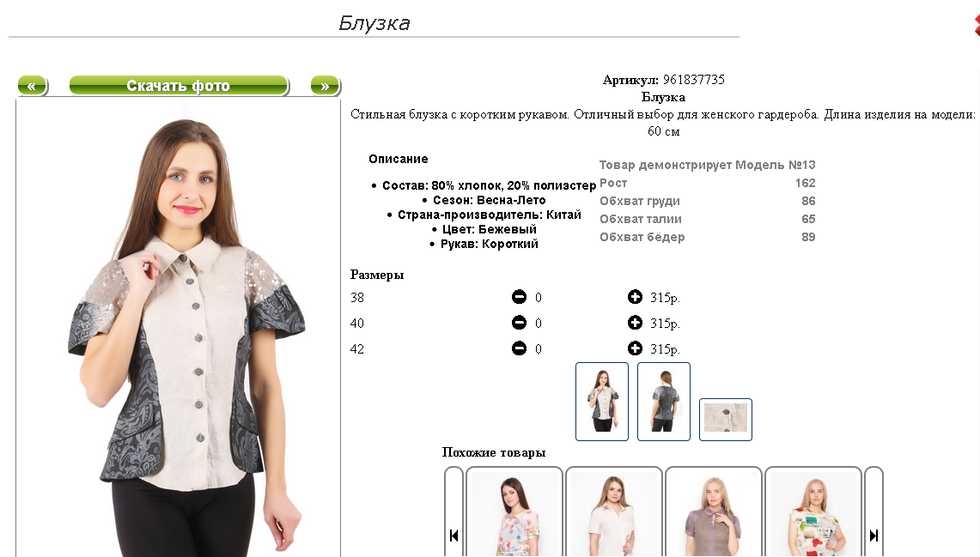Viewport: 980px width, 557px height.
Task: Increase quantity for size 38
Action: tap(635, 297)
